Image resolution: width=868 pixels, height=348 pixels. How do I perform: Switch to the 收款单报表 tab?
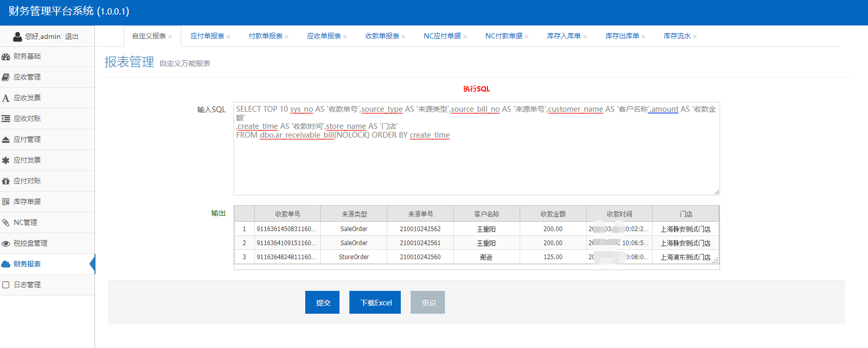click(x=382, y=36)
